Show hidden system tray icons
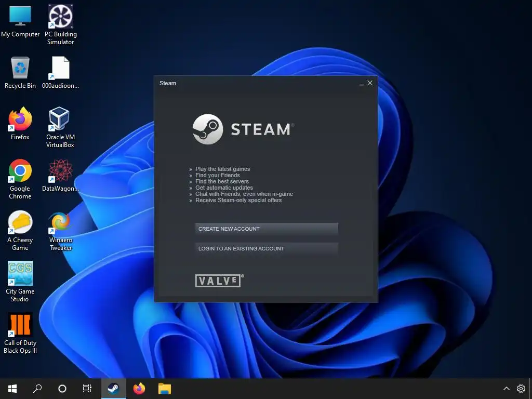The width and height of the screenshot is (532, 399). [x=506, y=389]
